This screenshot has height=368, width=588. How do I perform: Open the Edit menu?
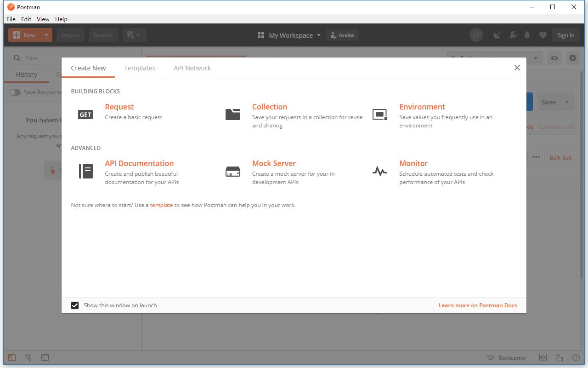(26, 19)
